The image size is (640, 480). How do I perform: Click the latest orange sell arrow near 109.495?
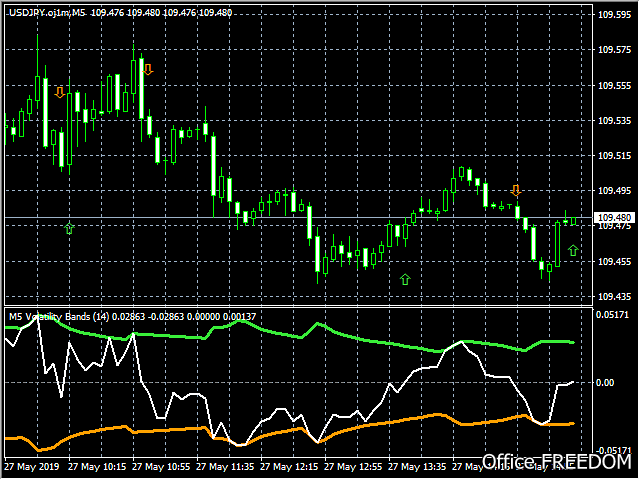[x=516, y=190]
